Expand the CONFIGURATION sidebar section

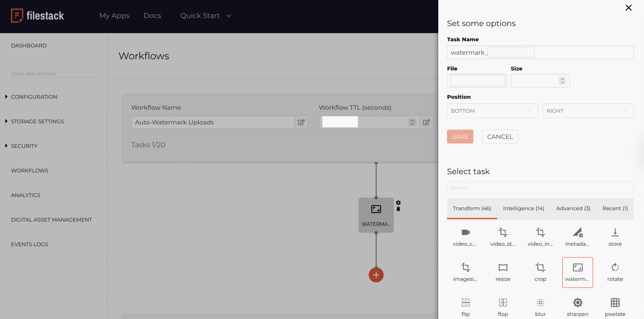coord(34,97)
